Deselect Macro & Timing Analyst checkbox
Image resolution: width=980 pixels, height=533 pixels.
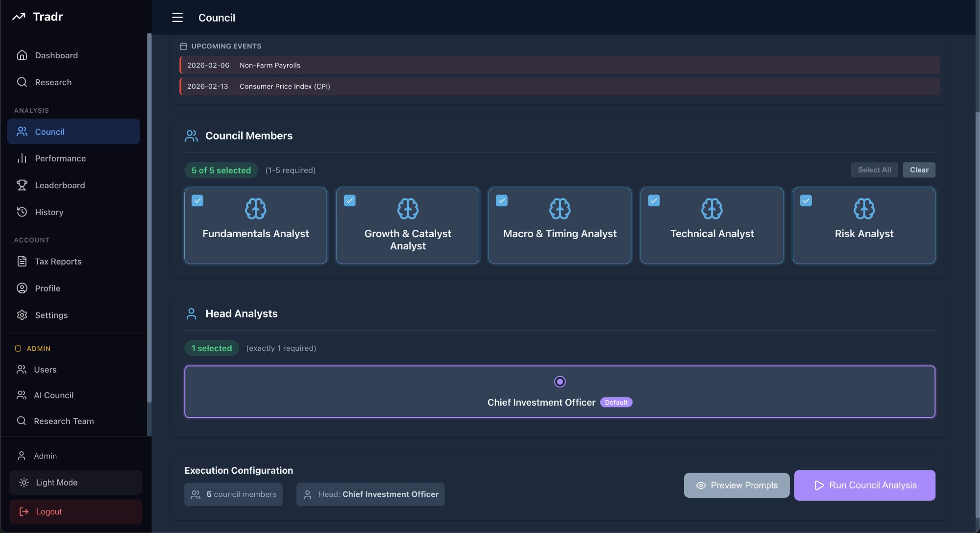(502, 200)
